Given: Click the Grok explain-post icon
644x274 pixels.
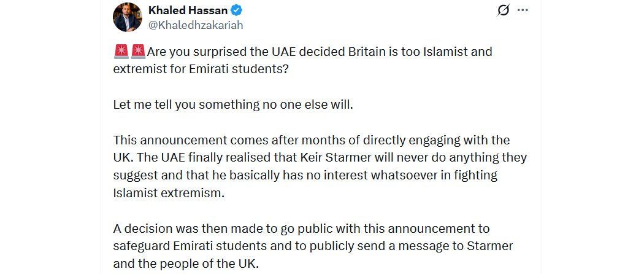Looking at the screenshot, I should 504,10.
